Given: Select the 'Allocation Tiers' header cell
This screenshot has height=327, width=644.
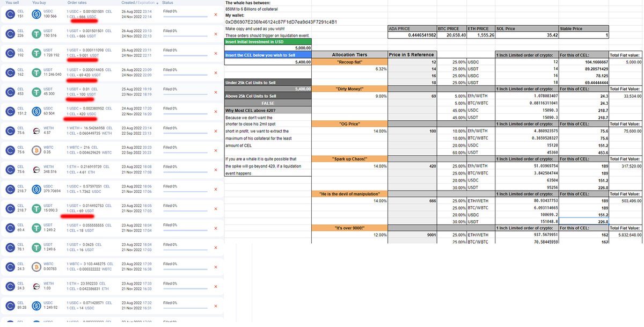Looking at the screenshot, I should tap(349, 55).
